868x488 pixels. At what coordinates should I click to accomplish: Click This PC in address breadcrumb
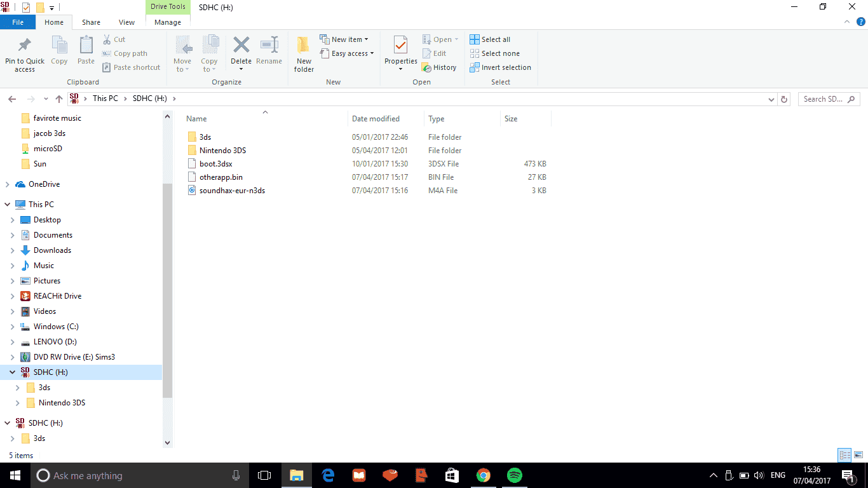[x=105, y=98]
